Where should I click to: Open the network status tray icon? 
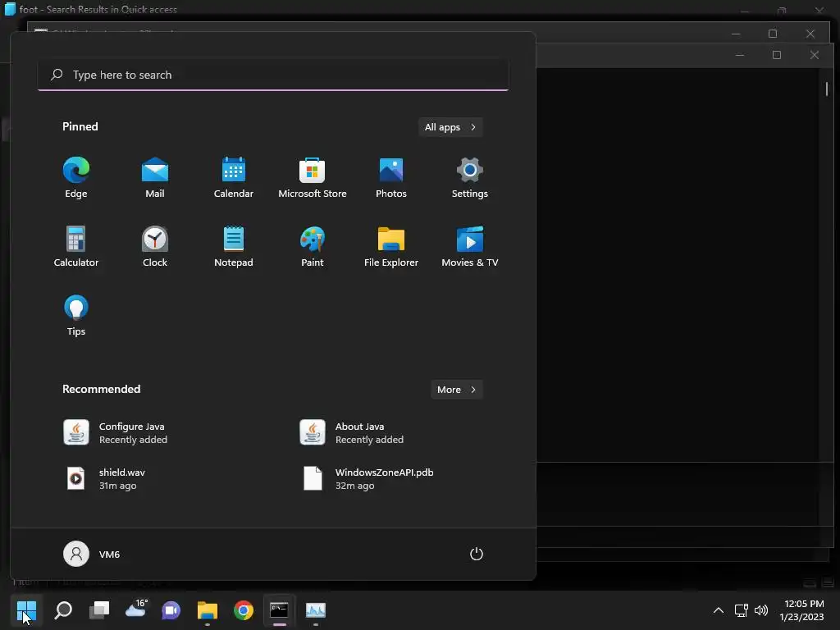click(742, 610)
